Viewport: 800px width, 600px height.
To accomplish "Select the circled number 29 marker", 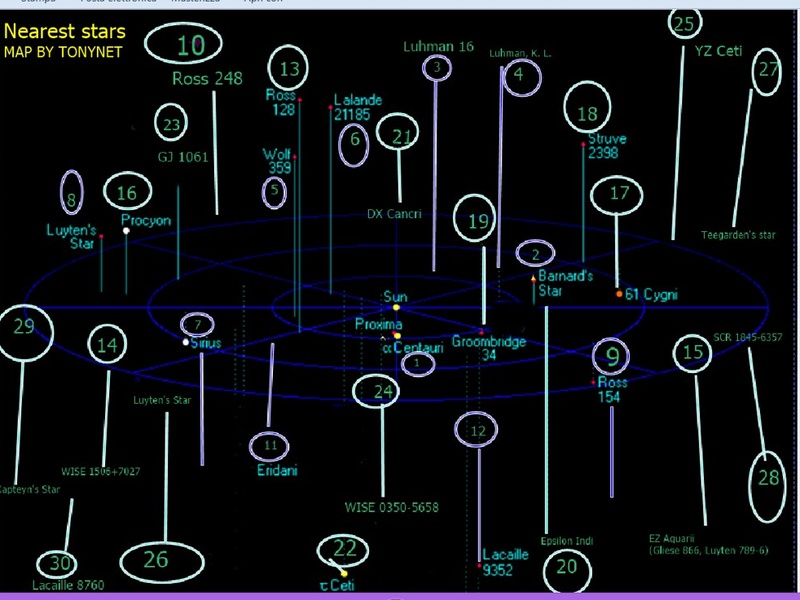I will click(x=23, y=333).
